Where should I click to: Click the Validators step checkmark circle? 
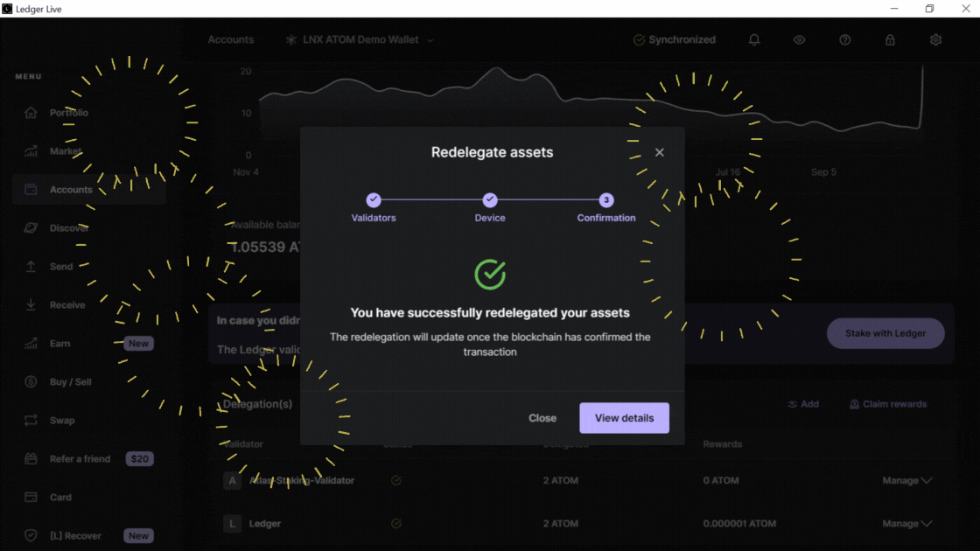374,200
